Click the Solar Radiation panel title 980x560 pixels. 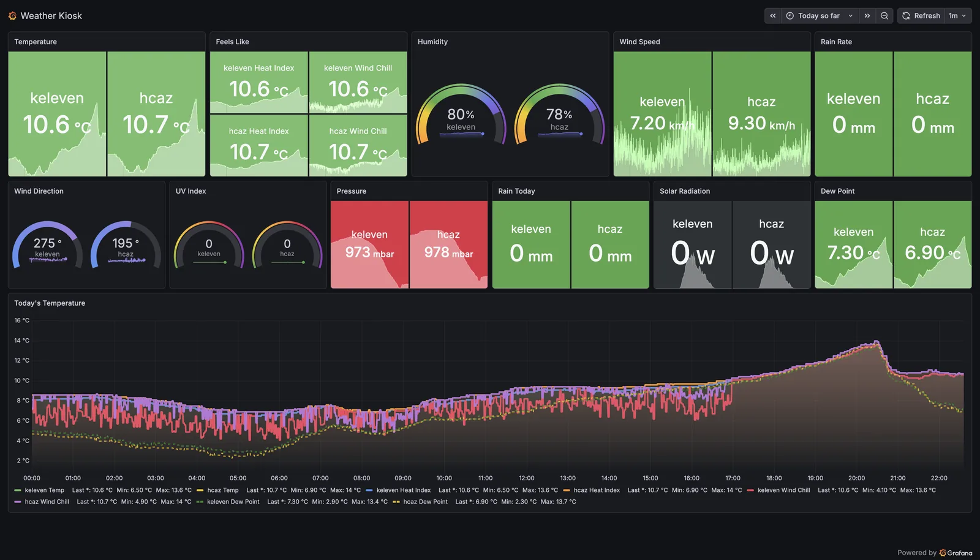(x=685, y=191)
